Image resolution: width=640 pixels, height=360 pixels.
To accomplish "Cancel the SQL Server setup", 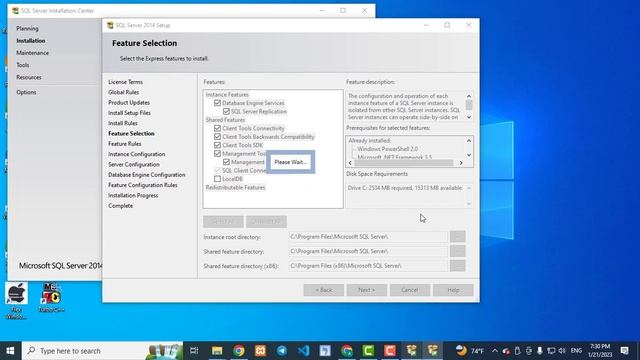I will 410,290.
